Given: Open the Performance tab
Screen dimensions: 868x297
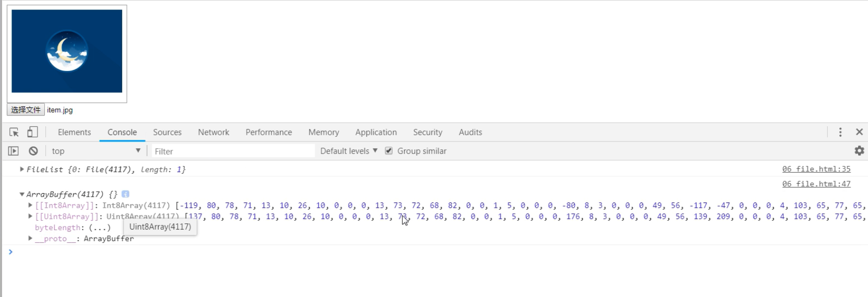Looking at the screenshot, I should [x=269, y=132].
